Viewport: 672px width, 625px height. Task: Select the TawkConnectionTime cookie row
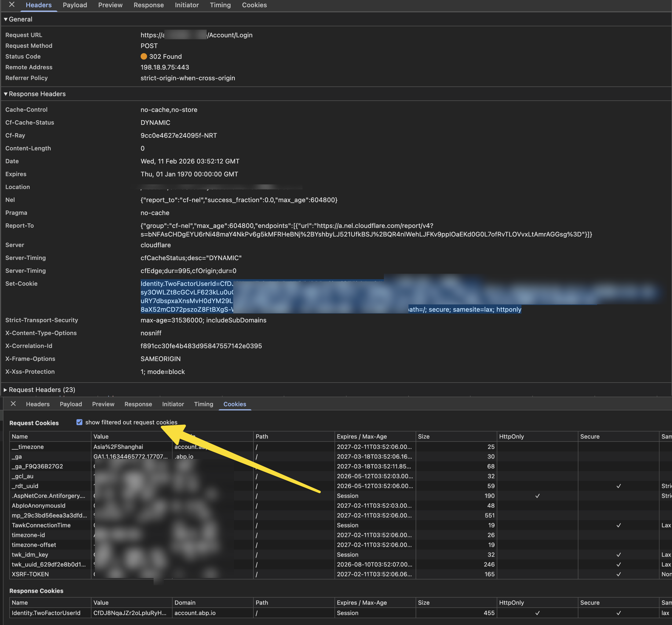point(41,525)
